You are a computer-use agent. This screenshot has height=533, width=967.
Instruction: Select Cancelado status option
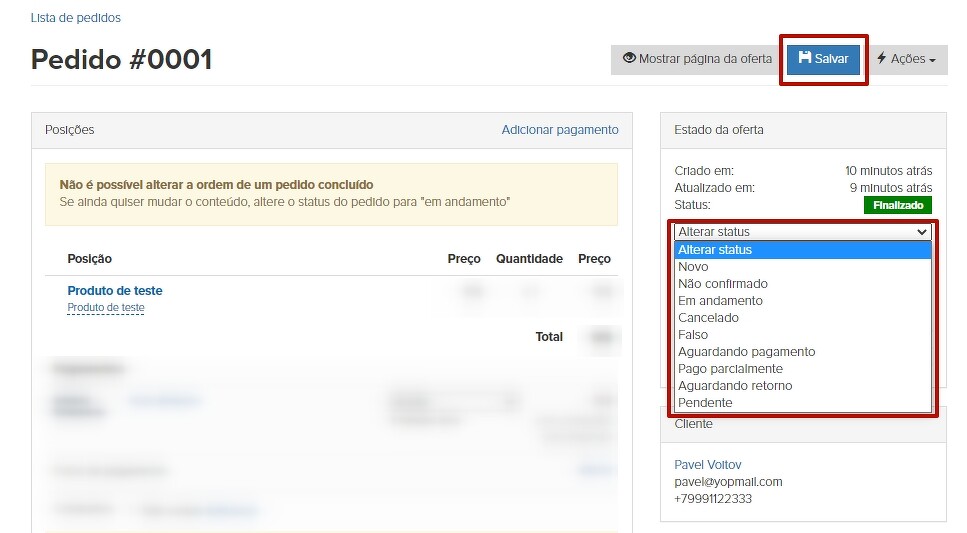tap(708, 318)
